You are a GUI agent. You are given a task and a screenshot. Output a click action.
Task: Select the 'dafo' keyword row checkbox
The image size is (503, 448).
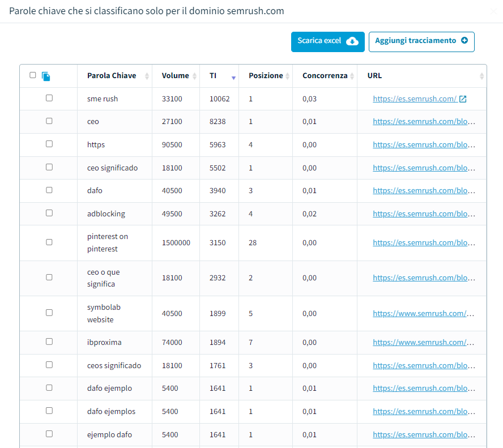point(49,190)
